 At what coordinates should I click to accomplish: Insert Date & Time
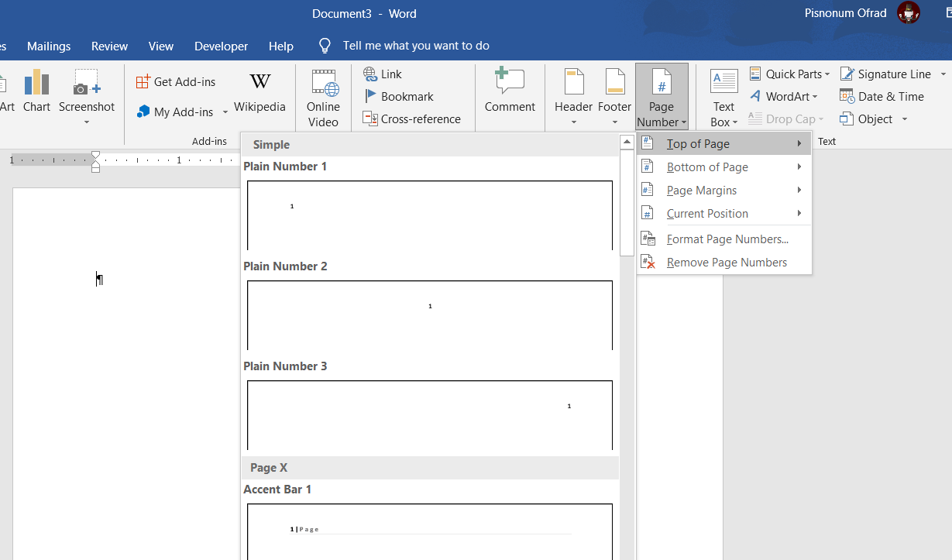coord(882,97)
